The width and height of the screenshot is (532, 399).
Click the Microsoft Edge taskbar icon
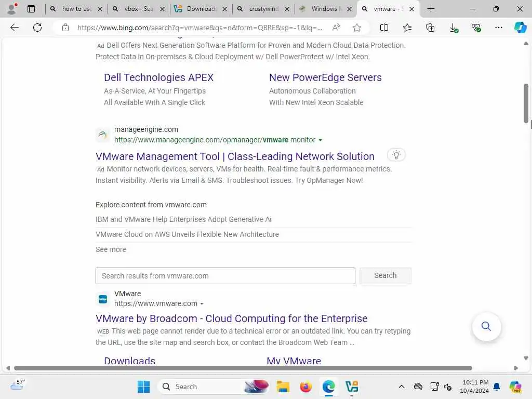pyautogui.click(x=328, y=387)
